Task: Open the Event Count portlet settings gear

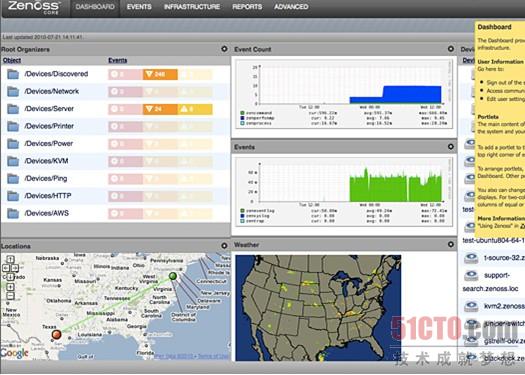Action: 451,49
